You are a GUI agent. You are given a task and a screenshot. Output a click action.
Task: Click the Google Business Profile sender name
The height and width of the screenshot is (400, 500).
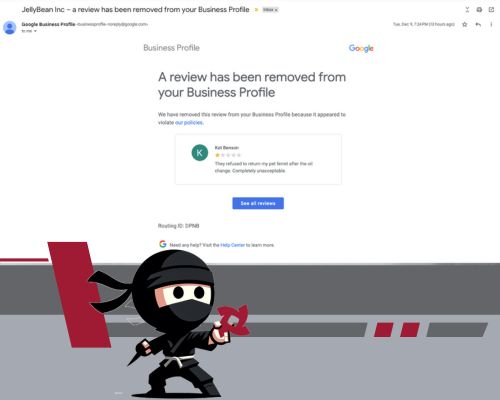[48, 24]
